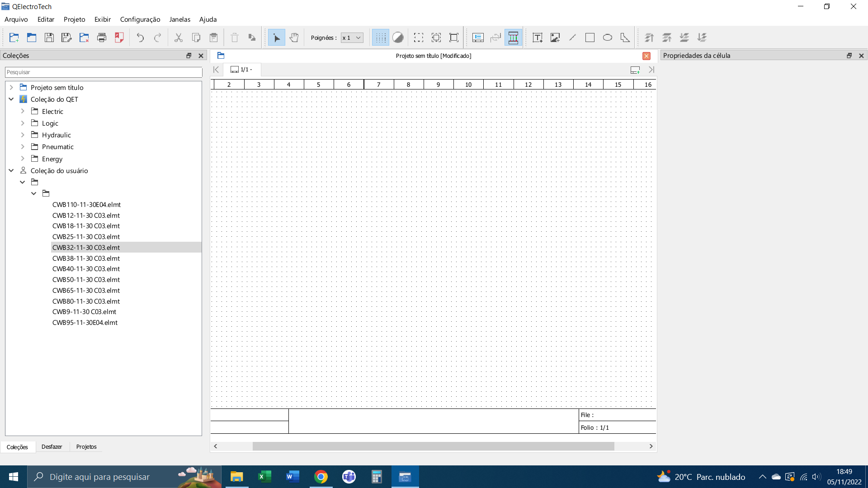Click the new project icon
The height and width of the screenshot is (488, 868).
click(x=14, y=38)
